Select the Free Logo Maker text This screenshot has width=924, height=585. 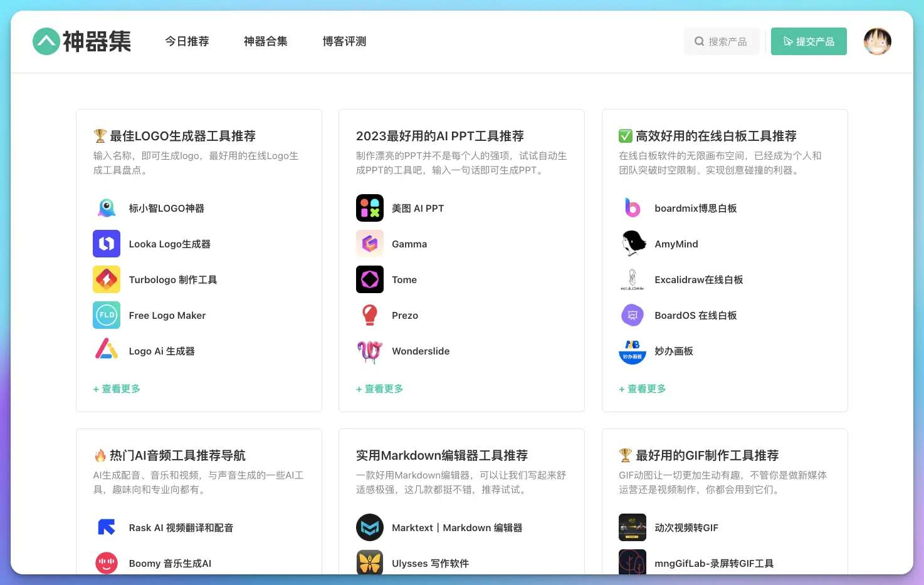tap(167, 315)
